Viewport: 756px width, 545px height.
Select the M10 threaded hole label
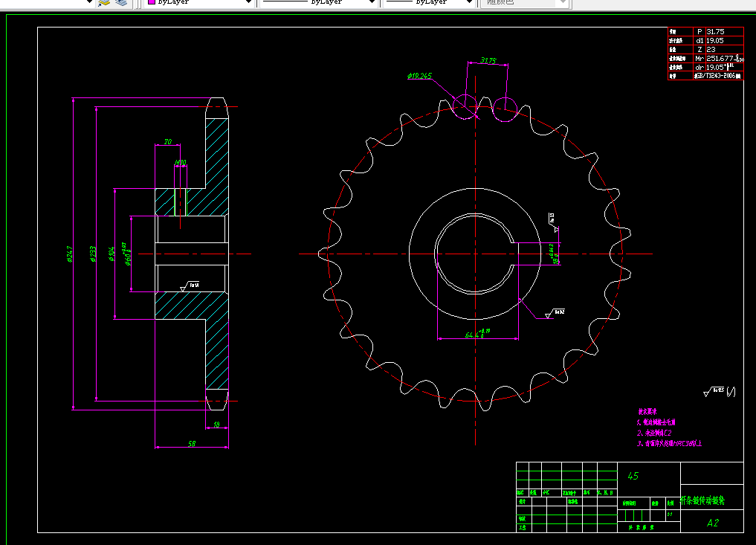[x=181, y=163]
